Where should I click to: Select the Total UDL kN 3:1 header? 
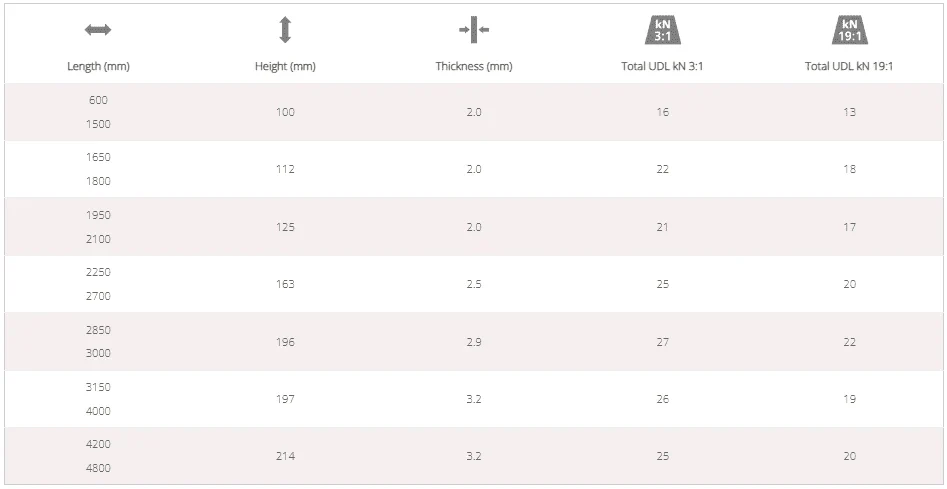pyautogui.click(x=663, y=66)
